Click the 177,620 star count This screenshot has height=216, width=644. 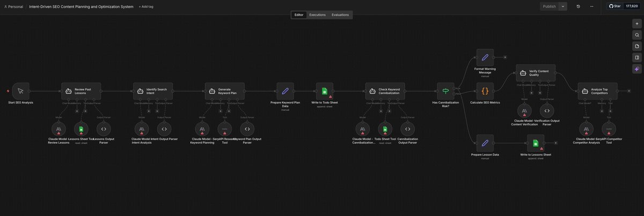(x=632, y=6)
